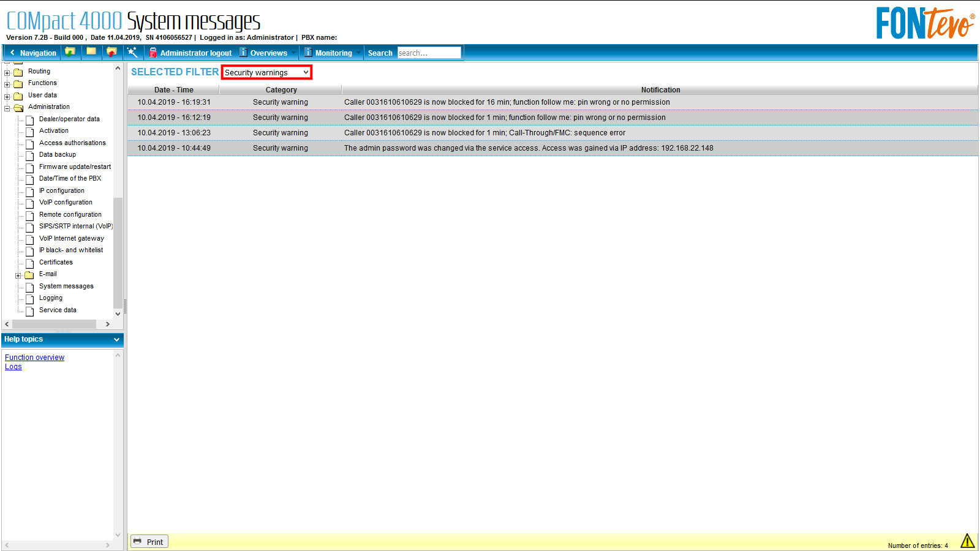Click the Print button

[149, 542]
